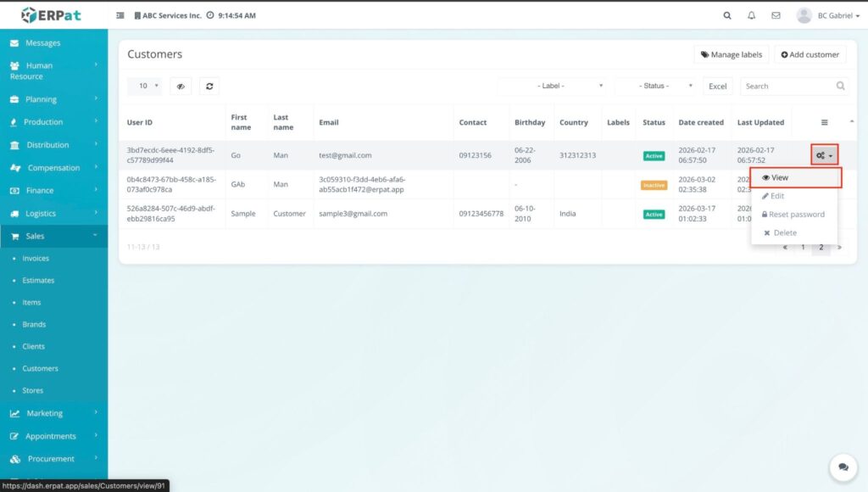Click the Add customer button

pos(810,54)
